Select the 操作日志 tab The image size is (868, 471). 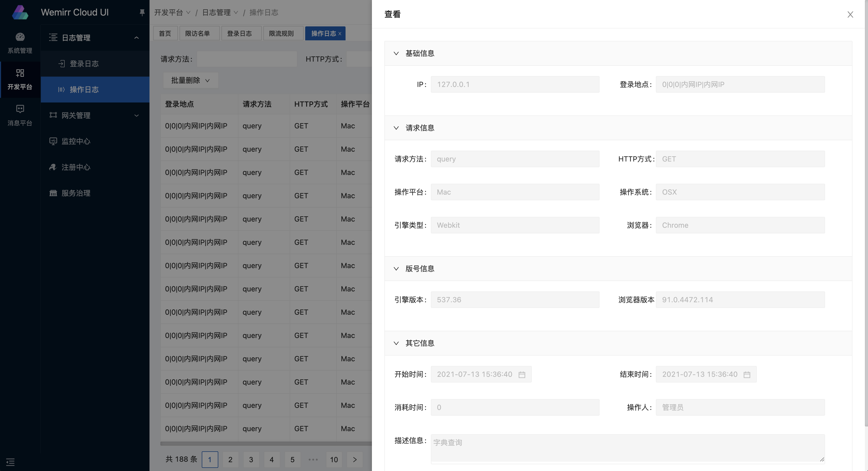coord(325,33)
